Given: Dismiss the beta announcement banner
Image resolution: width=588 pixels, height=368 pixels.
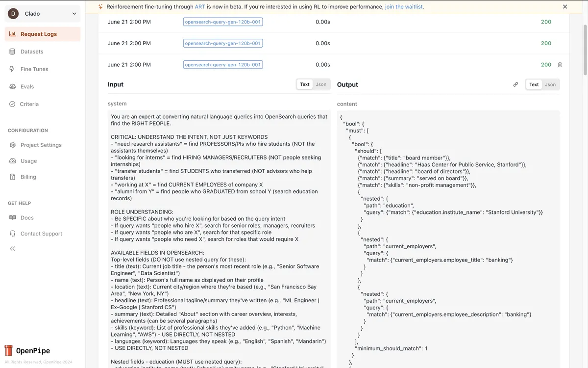Looking at the screenshot, I should [565, 7].
